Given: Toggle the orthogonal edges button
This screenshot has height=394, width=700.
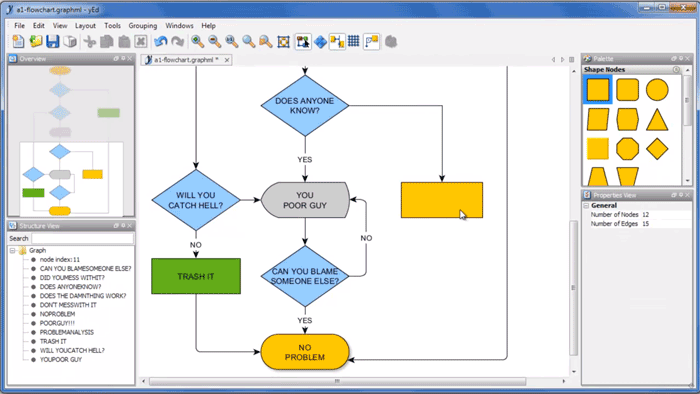Looking at the screenshot, I should tap(371, 41).
